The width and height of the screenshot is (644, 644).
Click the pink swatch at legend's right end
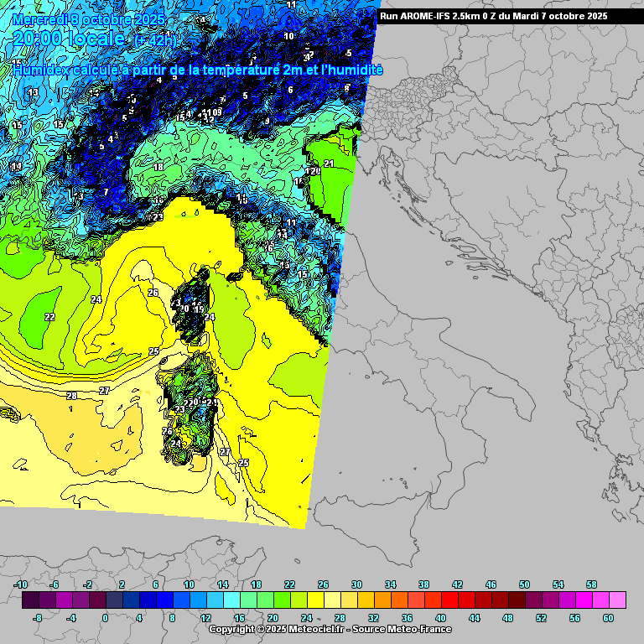pos(616,600)
